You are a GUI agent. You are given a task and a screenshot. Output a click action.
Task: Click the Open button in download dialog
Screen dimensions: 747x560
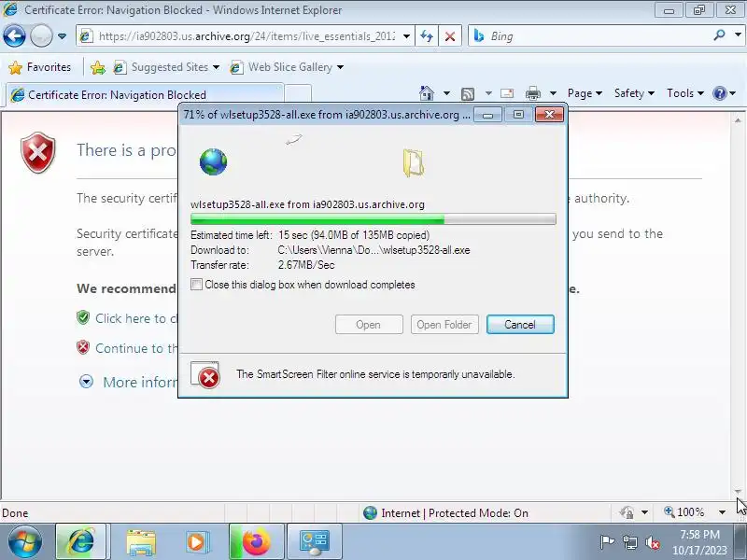click(x=369, y=324)
